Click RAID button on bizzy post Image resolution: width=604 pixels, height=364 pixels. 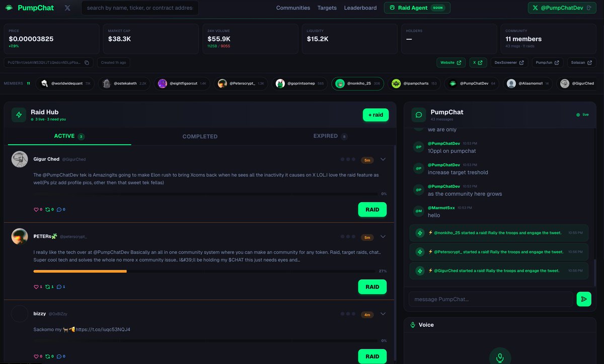click(x=372, y=356)
